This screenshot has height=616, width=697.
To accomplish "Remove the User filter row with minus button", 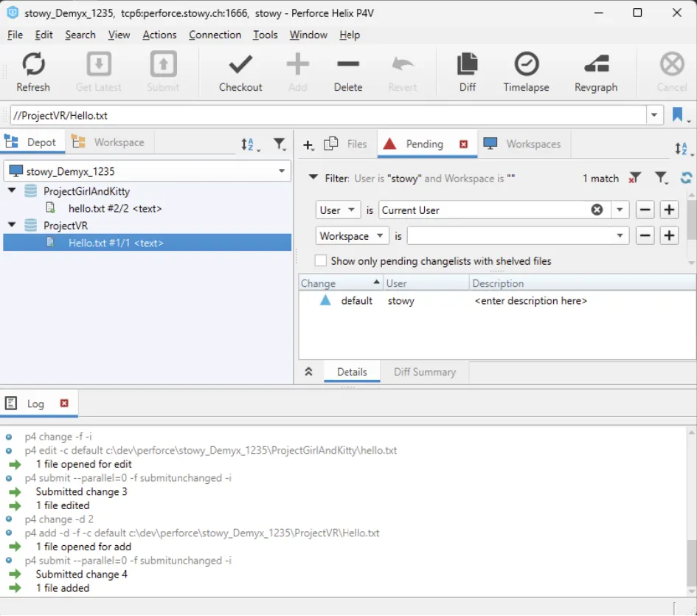I will pyautogui.click(x=645, y=210).
